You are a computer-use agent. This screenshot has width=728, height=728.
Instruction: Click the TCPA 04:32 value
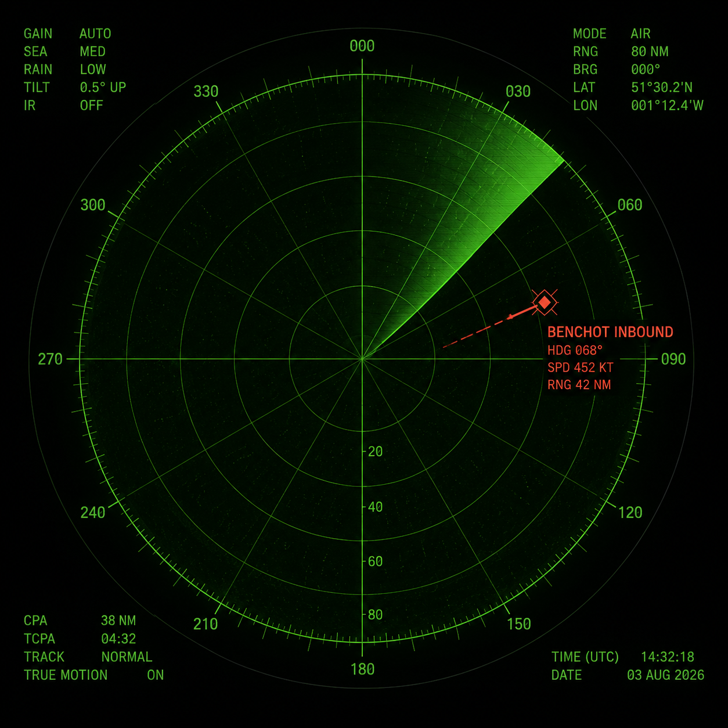point(118,639)
